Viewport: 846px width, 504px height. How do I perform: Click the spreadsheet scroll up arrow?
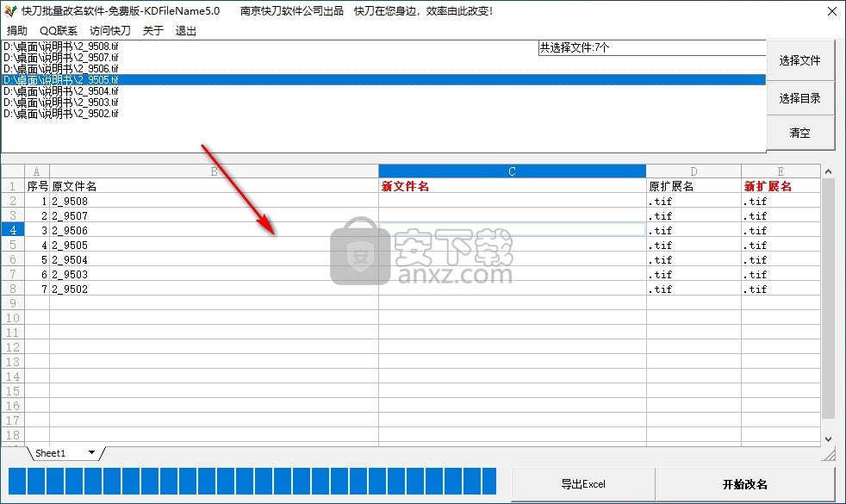click(828, 171)
